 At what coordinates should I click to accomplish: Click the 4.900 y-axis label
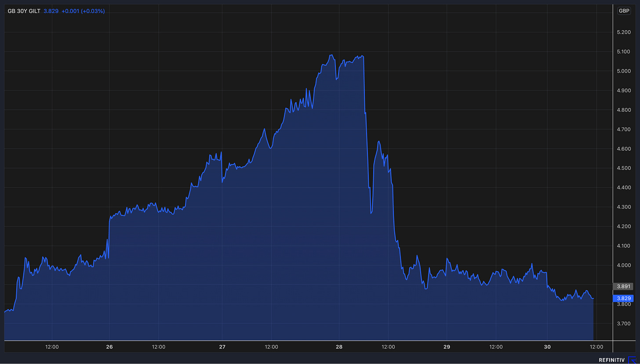click(624, 91)
